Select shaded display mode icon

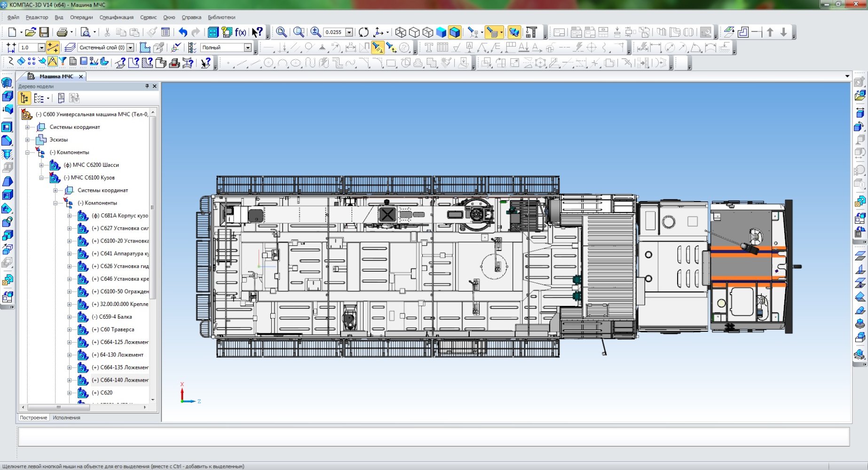coord(441,32)
